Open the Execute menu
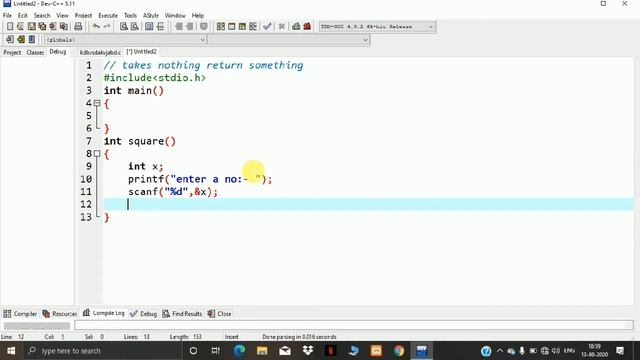The image size is (640, 360). coord(108,16)
